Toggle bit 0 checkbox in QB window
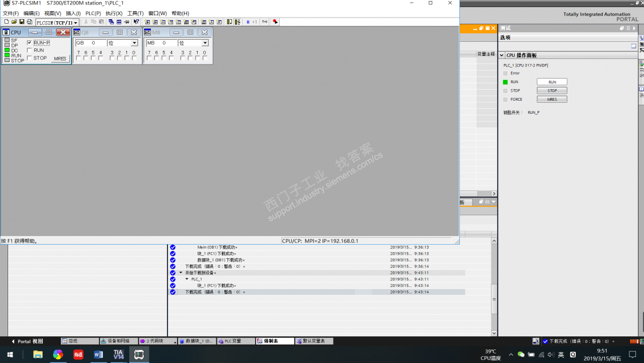The image size is (644, 363). point(134,58)
